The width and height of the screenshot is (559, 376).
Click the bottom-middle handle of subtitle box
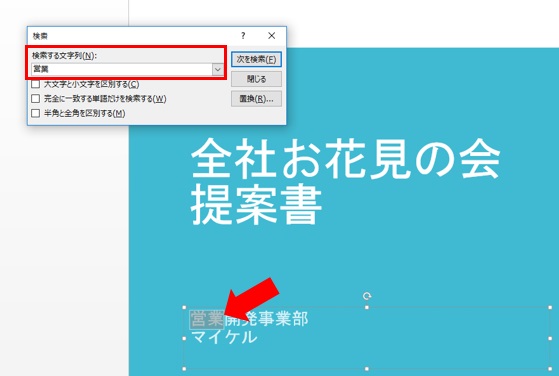pos(367,369)
